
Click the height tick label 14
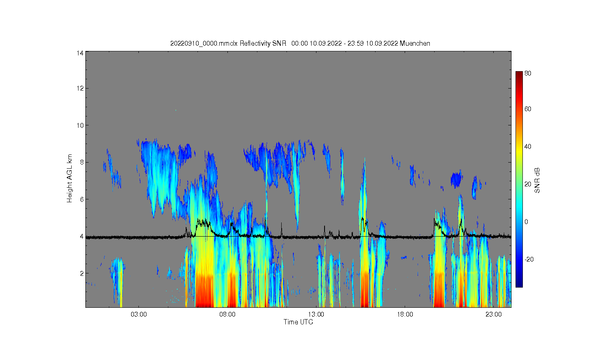pos(80,53)
